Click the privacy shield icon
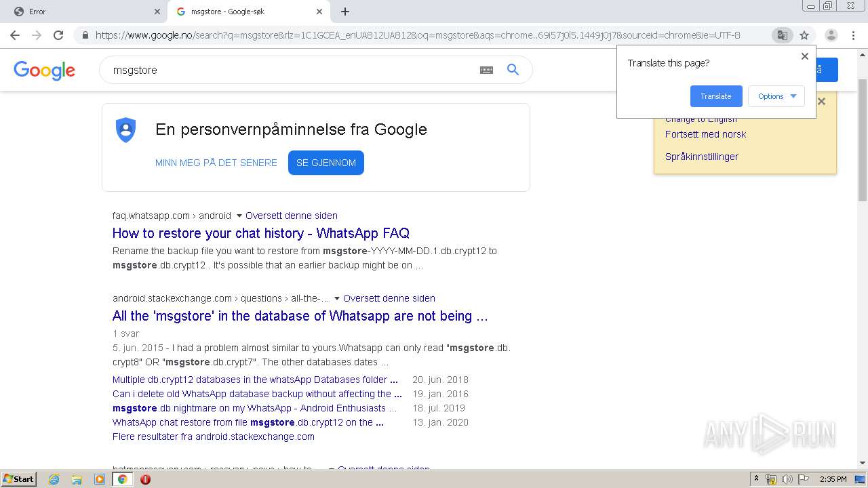The image size is (868, 488). pos(126,129)
